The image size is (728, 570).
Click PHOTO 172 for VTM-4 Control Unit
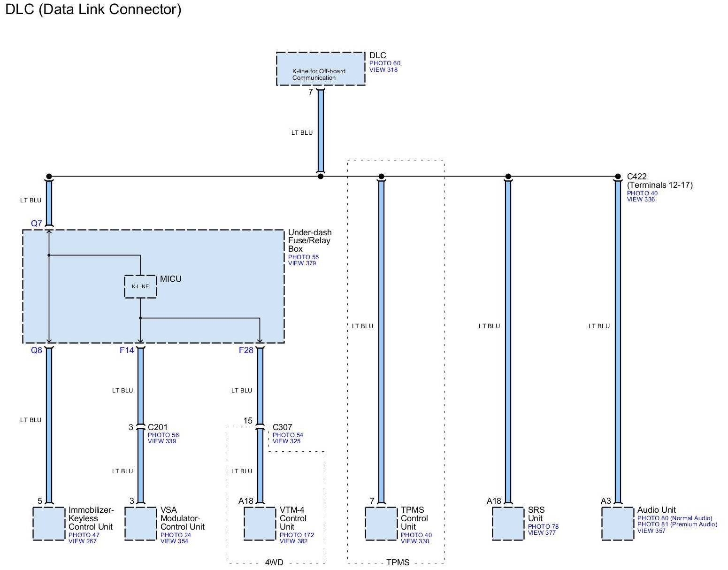pos(297,535)
